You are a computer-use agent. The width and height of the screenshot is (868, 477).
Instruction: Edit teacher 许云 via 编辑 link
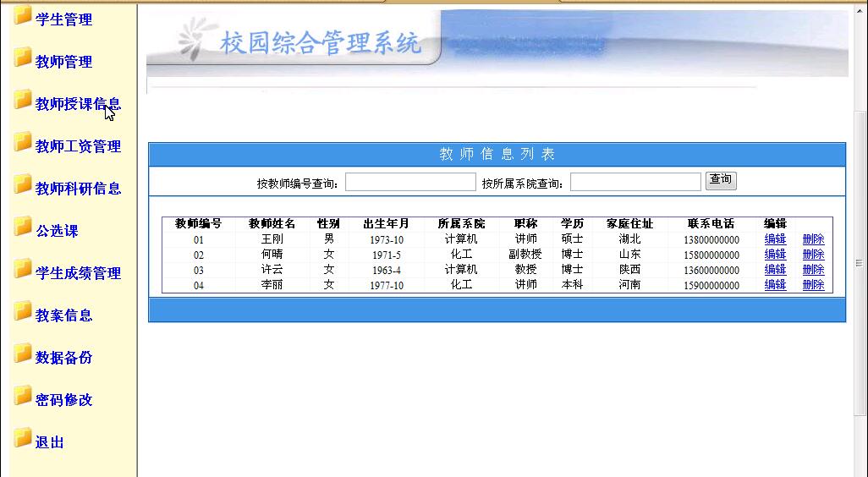[775, 270]
